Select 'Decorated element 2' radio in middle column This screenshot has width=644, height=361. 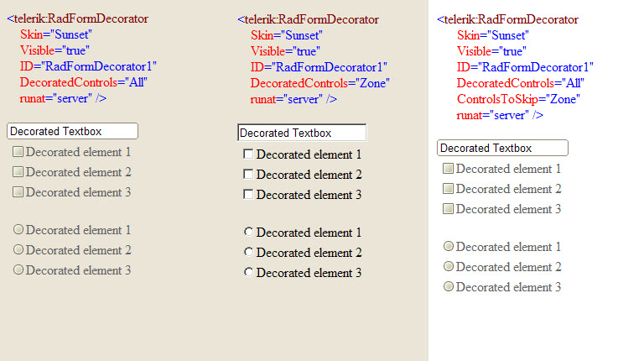click(x=248, y=252)
